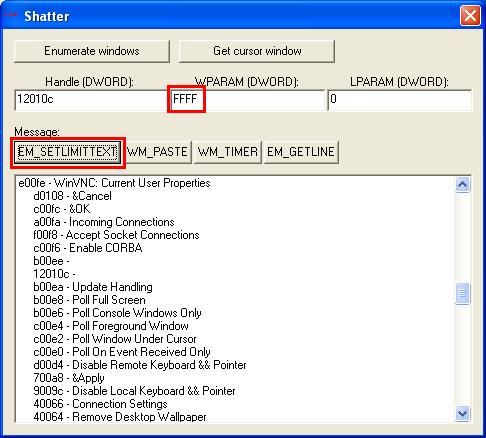Select the WinVNC: Current User Properties entry
Viewport: 486px width, 438px height.
coord(114,183)
